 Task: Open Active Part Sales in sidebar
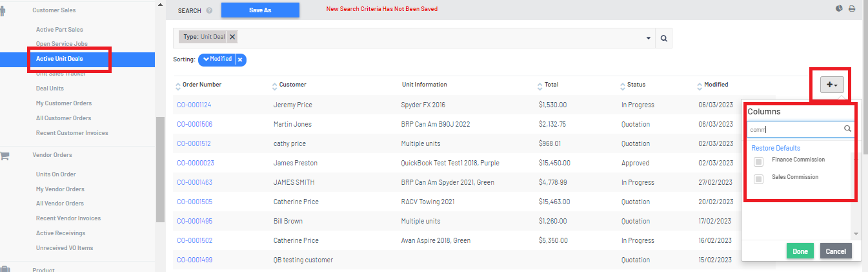pyautogui.click(x=59, y=30)
